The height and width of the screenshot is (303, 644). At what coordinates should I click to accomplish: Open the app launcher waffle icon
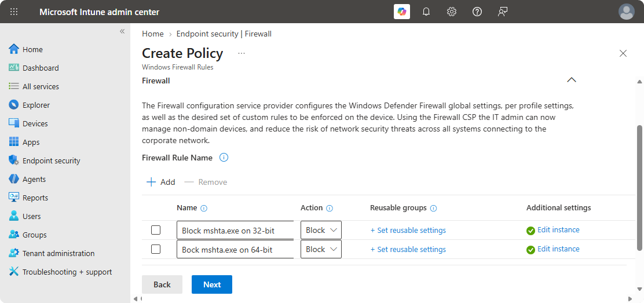click(x=13, y=12)
